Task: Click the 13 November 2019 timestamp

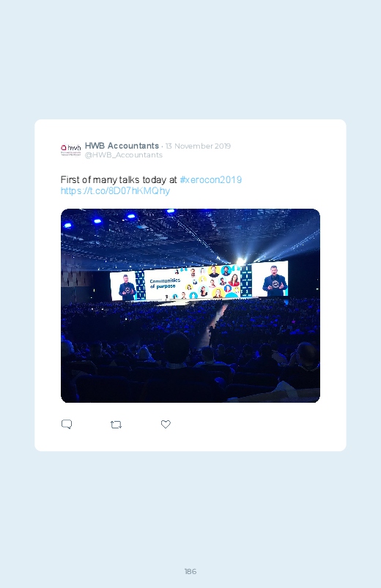Action: click(199, 146)
